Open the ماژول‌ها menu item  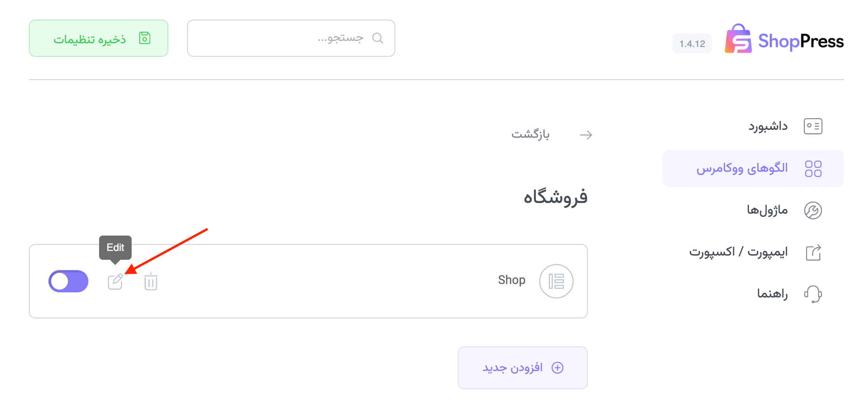[767, 210]
